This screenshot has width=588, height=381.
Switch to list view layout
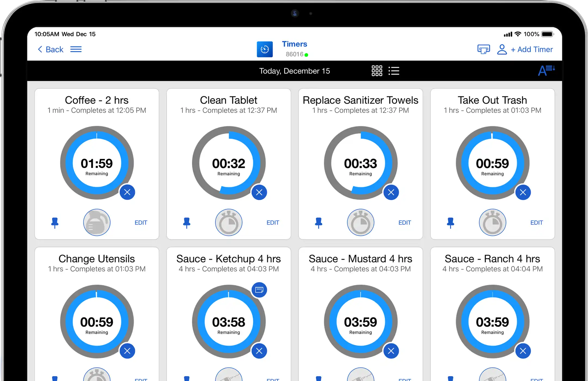(394, 71)
